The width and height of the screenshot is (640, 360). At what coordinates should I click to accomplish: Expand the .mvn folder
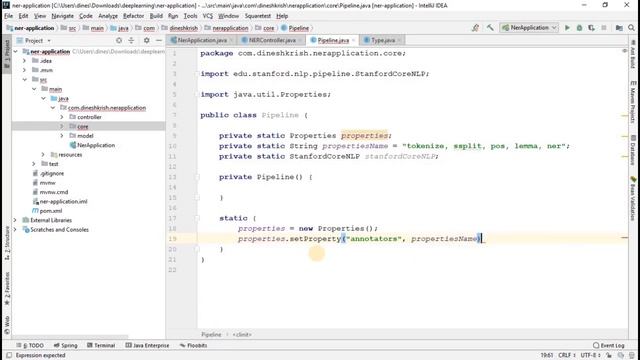tap(25, 70)
